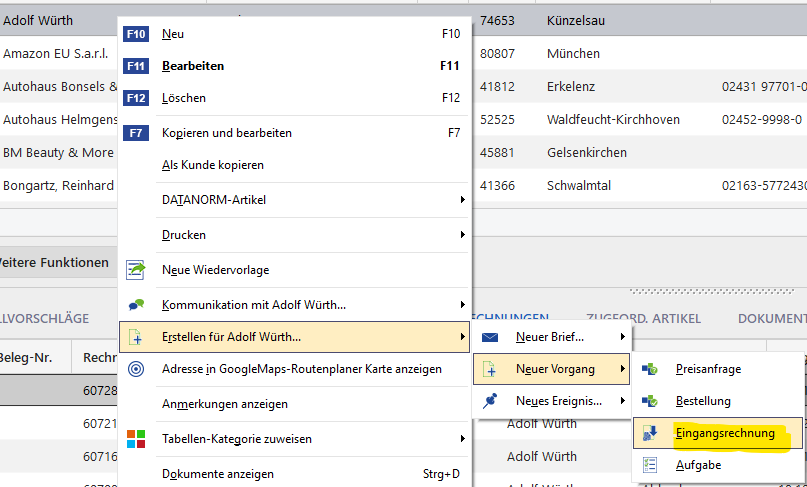The height and width of the screenshot is (487, 807).
Task: Click the GoogleMaps Routenplaner target icon
Action: point(136,369)
